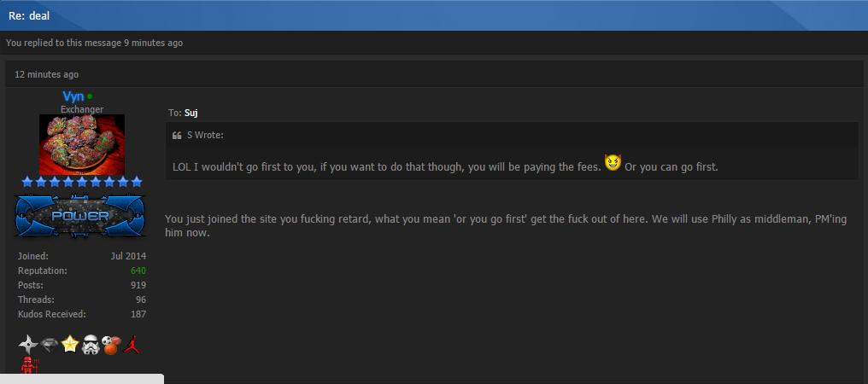This screenshot has width=868, height=384.
Task: Click the devil smiley emoticon in quote
Action: pyautogui.click(x=613, y=163)
